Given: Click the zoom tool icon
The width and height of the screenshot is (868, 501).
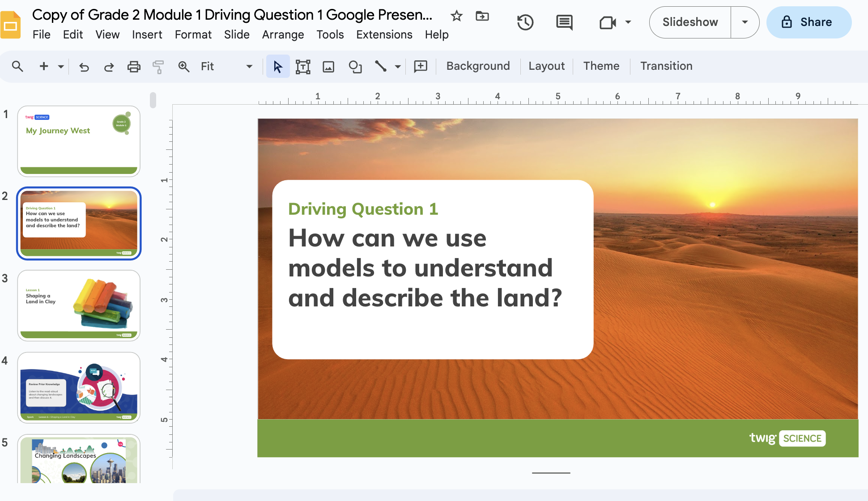Looking at the screenshot, I should [x=183, y=67].
